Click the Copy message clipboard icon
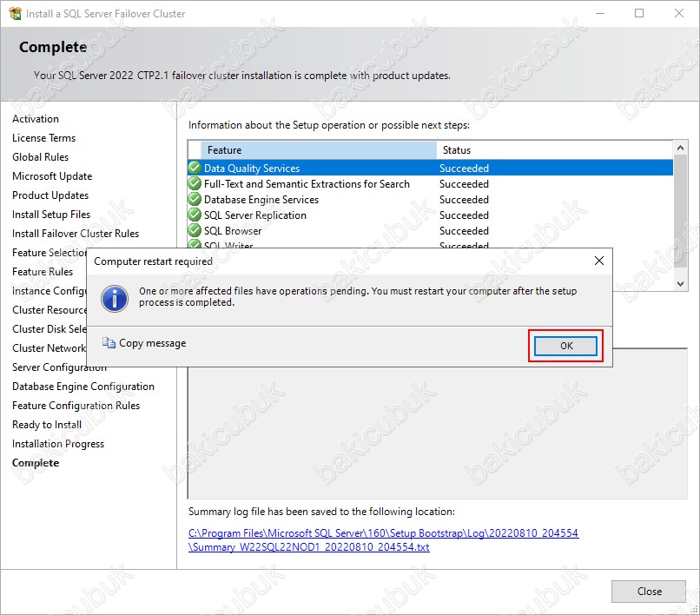Screen dimensions: 700x615 (109, 342)
